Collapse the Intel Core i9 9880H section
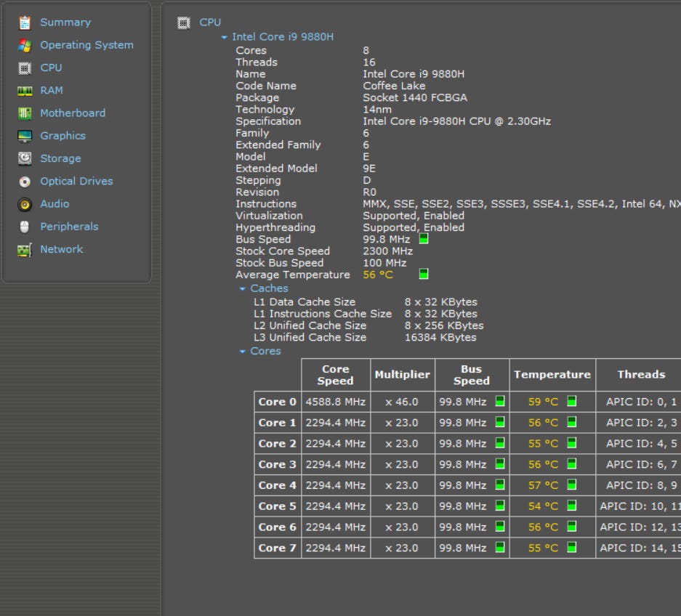681x616 pixels. click(x=225, y=37)
